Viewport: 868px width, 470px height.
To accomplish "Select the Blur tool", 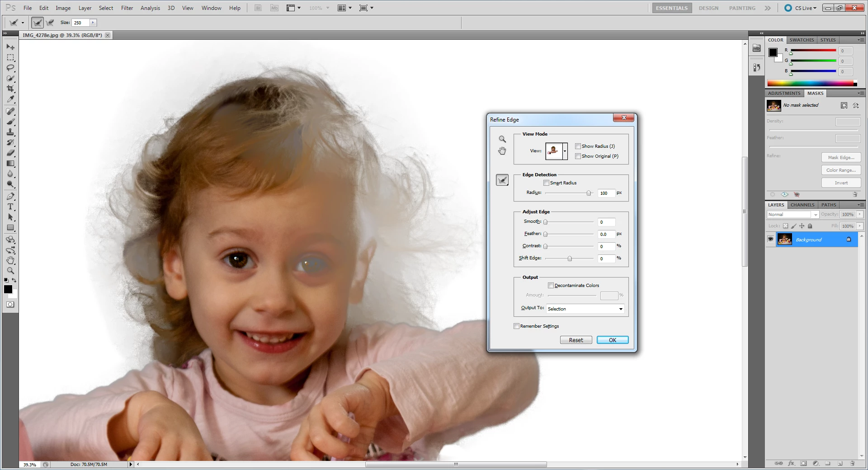I will [x=10, y=174].
